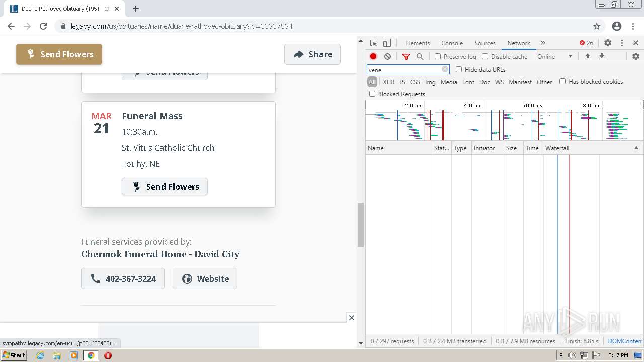
Task: Filter requests by Media type
Action: pyautogui.click(x=449, y=82)
